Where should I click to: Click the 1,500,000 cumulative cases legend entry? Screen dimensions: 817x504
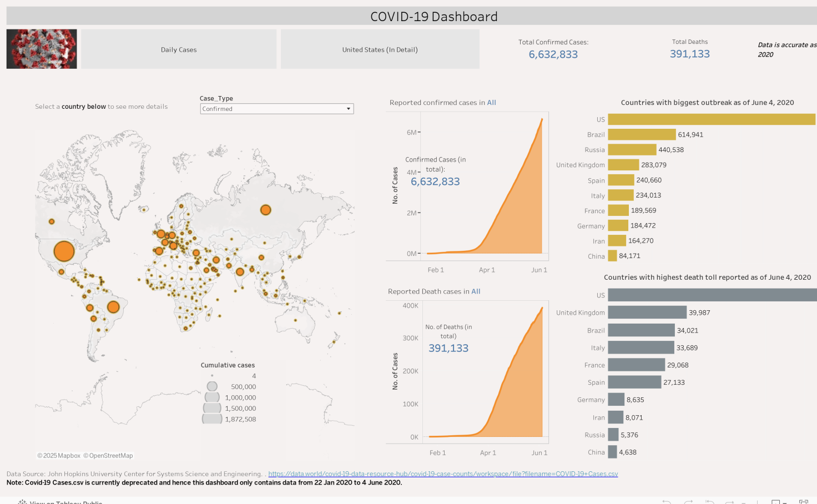230,409
